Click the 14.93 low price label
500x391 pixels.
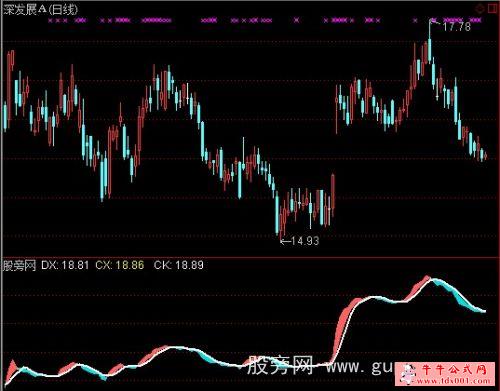pos(305,241)
